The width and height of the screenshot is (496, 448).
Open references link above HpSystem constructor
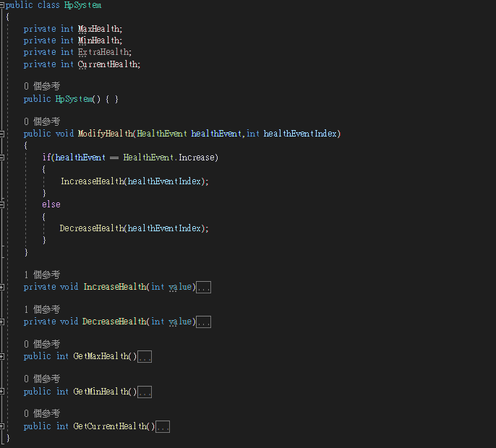41,87
